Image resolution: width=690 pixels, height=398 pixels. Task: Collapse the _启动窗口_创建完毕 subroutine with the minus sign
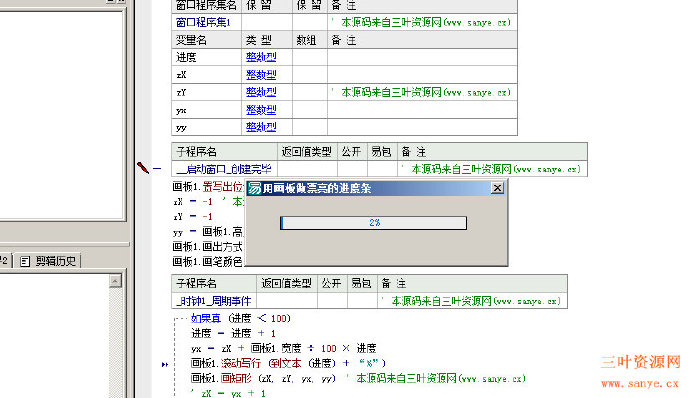pos(157,168)
